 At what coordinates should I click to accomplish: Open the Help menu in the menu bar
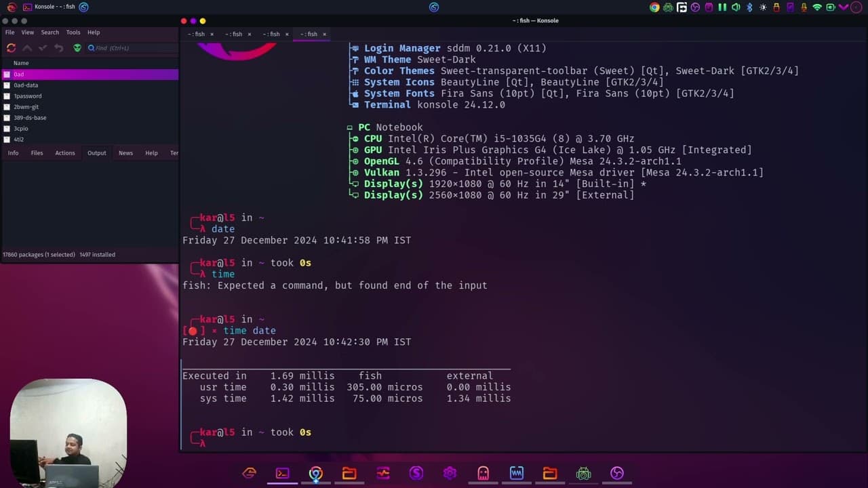click(94, 33)
